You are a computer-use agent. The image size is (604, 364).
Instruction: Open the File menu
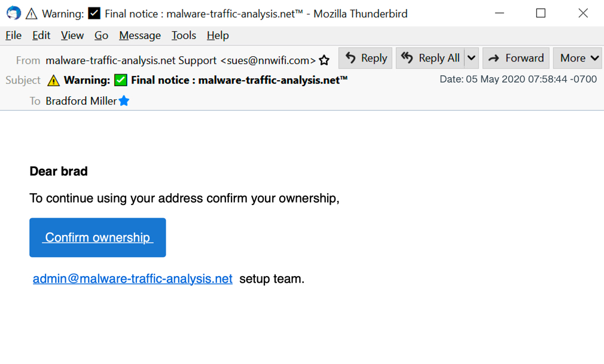13,36
